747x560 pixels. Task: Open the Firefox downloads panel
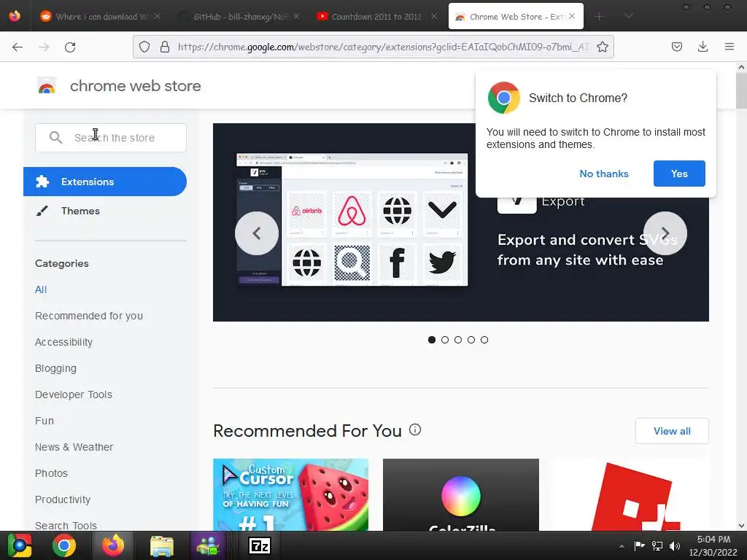click(703, 47)
